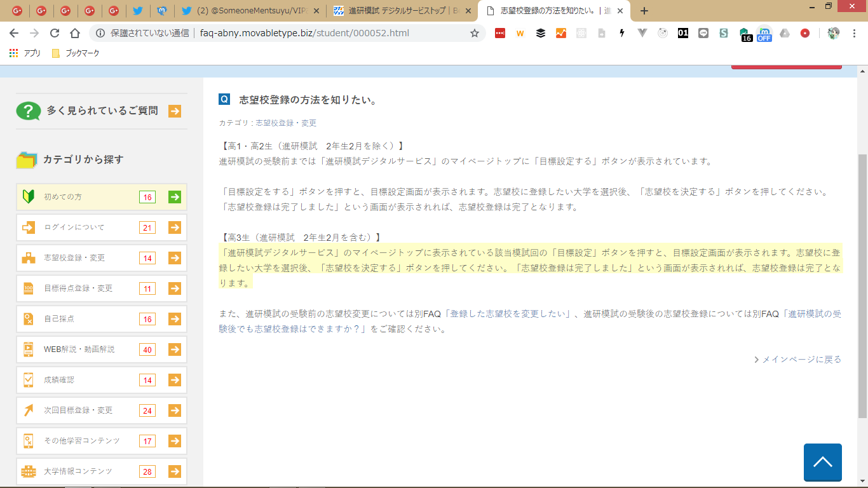Click the green arrow next to 初めての方
The width and height of the screenshot is (868, 488).
(x=175, y=197)
